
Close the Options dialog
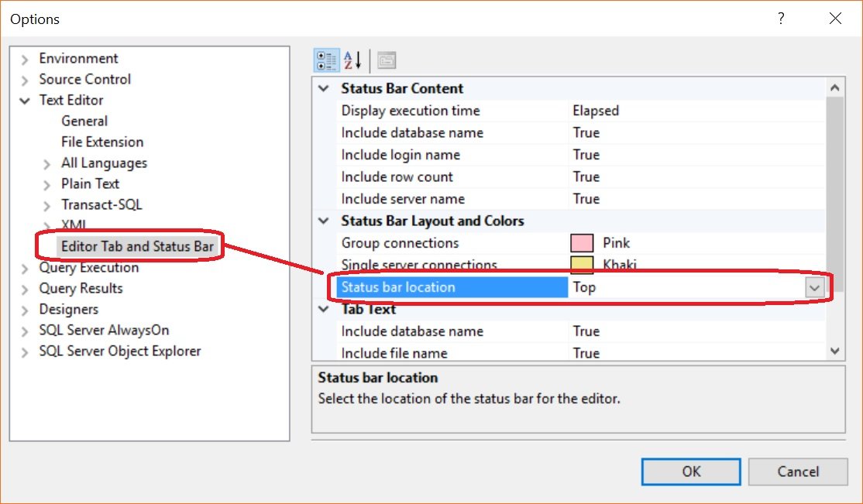[835, 19]
